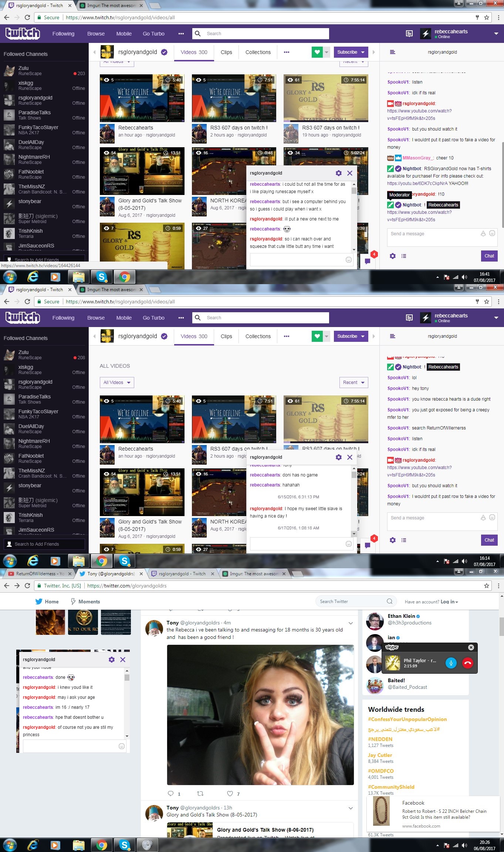Open Moments on Twitter

pos(85,602)
